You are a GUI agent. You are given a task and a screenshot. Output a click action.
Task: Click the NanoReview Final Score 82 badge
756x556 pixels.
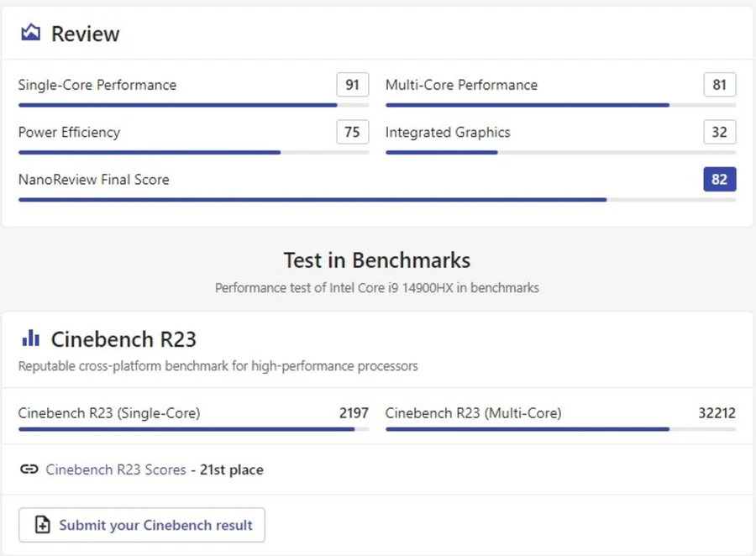tap(719, 180)
